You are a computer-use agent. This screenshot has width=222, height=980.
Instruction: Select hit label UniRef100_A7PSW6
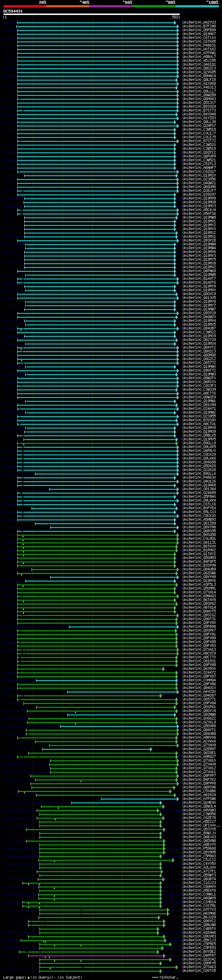pyautogui.click(x=199, y=799)
